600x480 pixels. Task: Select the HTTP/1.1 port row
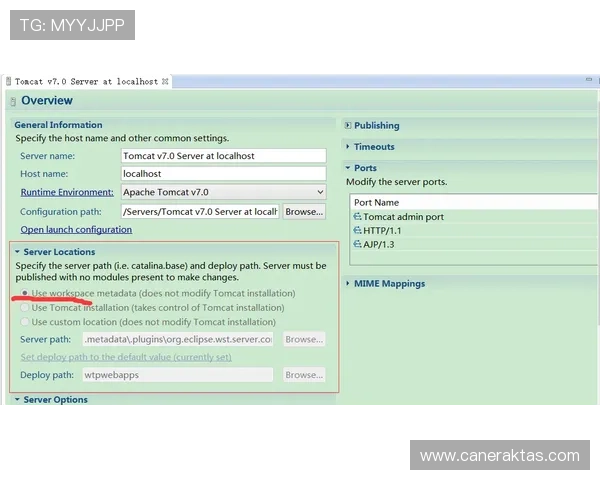474,230
